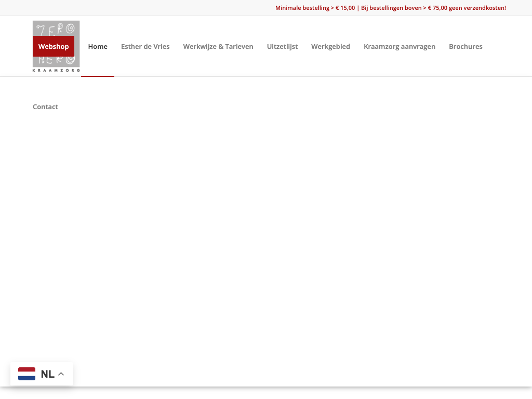
Task: Click the ZERO lettering atop the logo
Action: [56, 29]
